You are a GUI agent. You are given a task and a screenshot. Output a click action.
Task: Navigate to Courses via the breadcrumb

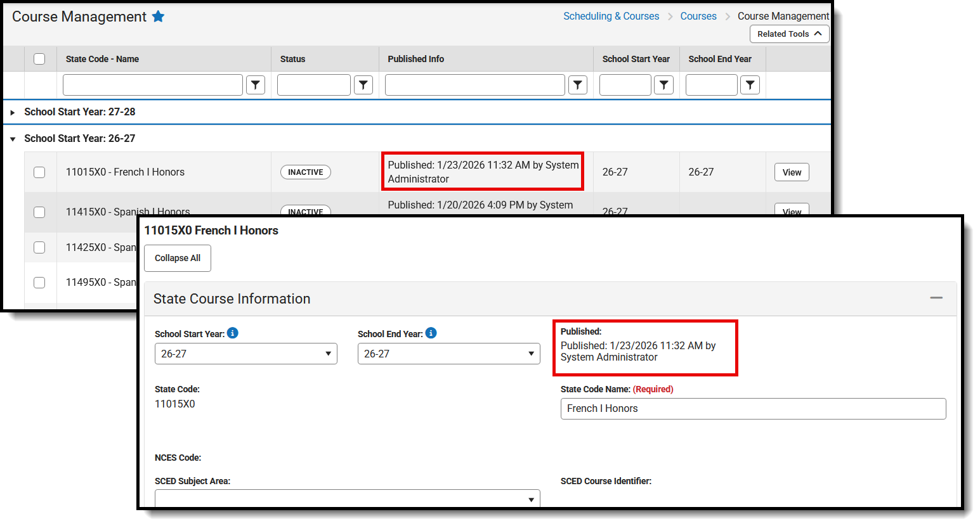[698, 16]
